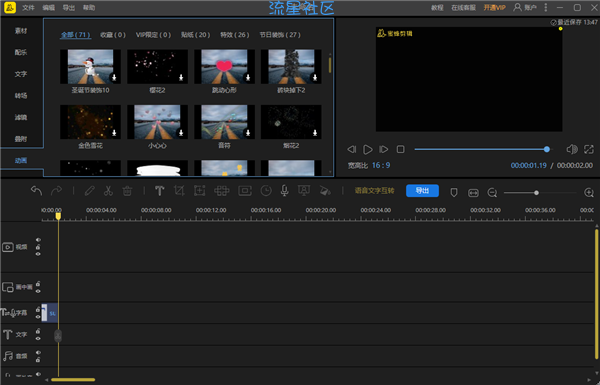Open the three-dot more options menu
The image size is (600, 385).
pyautogui.click(x=546, y=7)
